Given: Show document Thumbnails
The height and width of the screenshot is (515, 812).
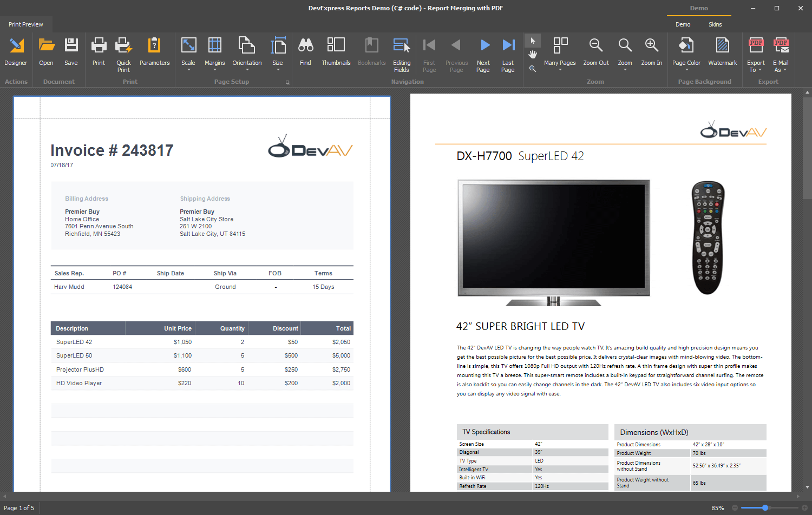Looking at the screenshot, I should (x=336, y=52).
